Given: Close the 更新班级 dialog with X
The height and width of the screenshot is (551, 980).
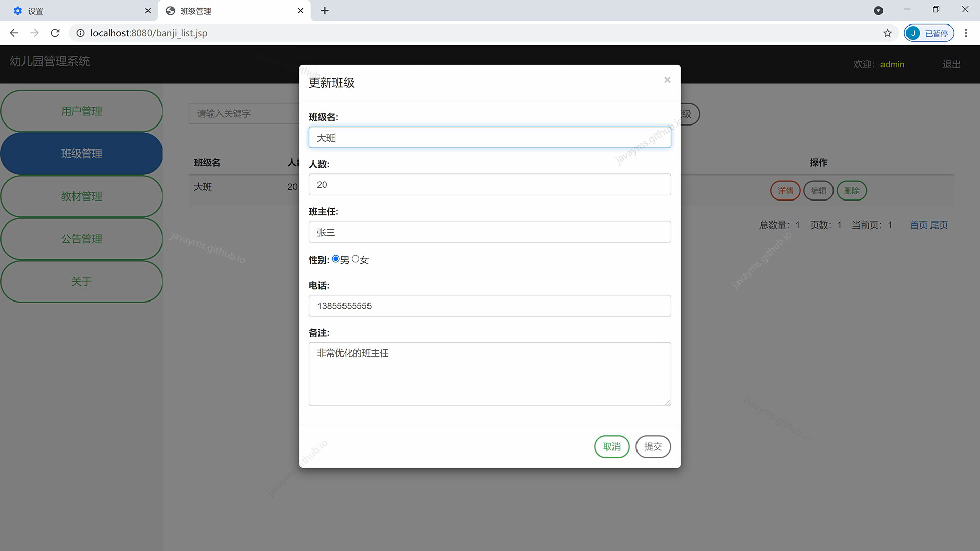Looking at the screenshot, I should pyautogui.click(x=667, y=80).
